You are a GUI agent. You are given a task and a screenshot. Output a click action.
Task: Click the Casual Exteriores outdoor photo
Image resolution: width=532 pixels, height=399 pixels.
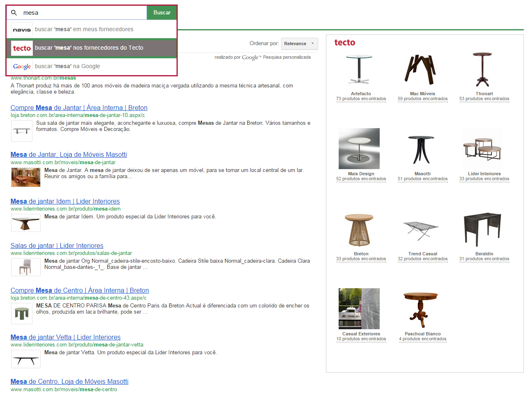359,309
